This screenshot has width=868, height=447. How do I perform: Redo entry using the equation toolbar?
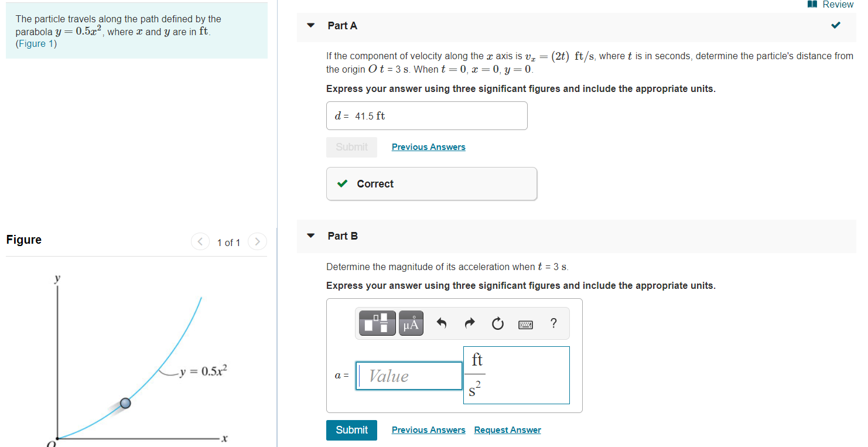pyautogui.click(x=469, y=323)
